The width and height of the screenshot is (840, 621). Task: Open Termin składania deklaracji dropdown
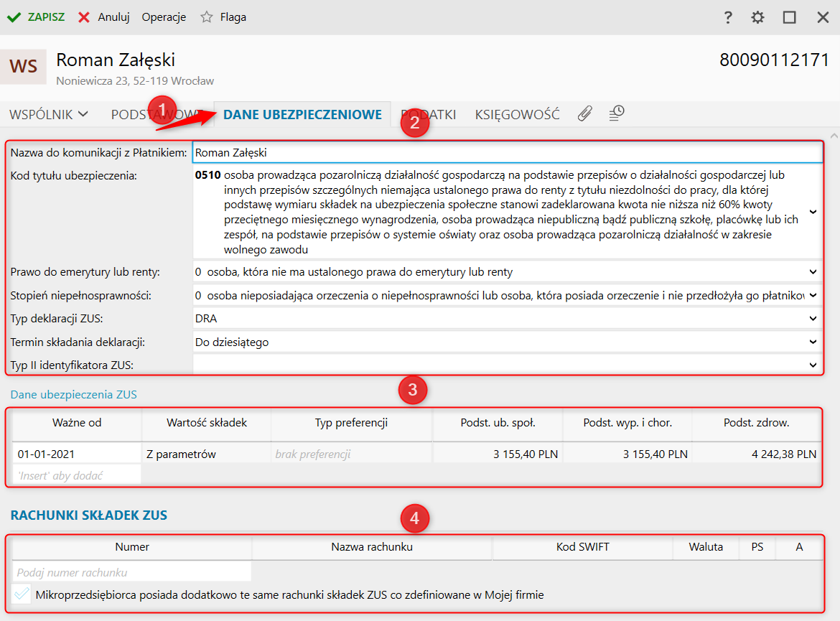click(x=813, y=342)
